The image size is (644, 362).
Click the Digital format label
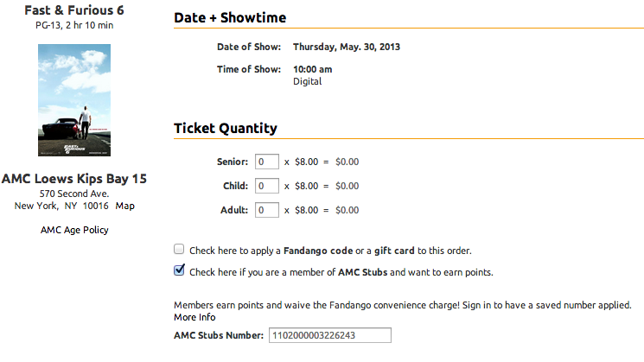click(307, 81)
